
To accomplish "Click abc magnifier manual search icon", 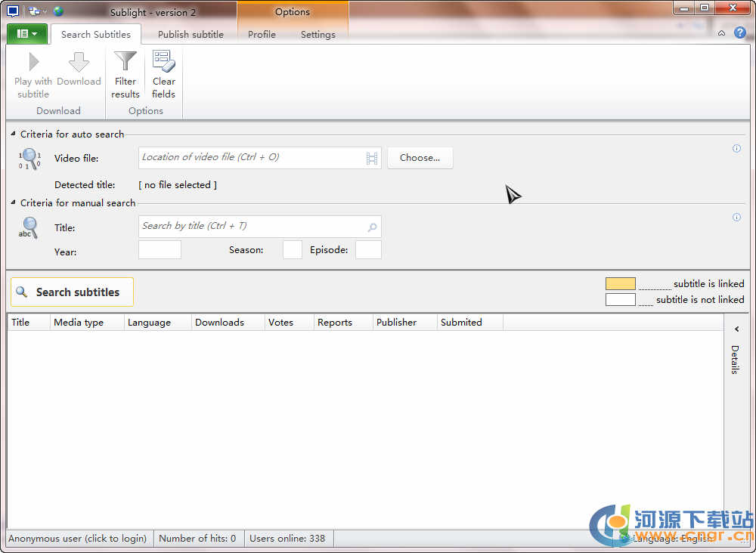I will pyautogui.click(x=29, y=228).
